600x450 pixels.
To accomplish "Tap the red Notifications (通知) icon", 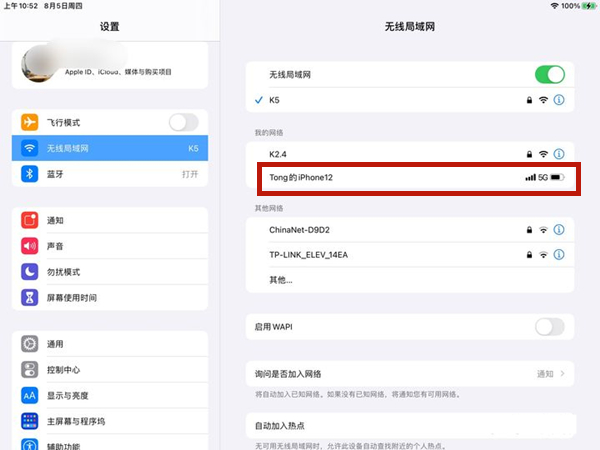I will click(x=29, y=220).
